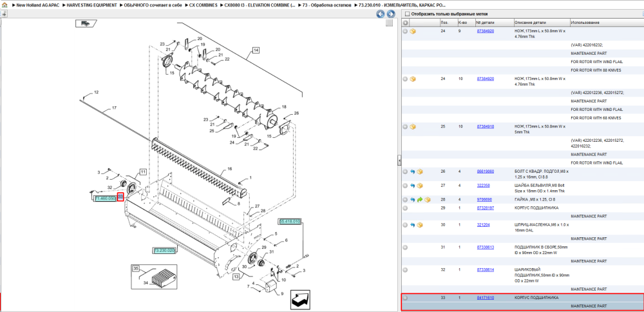Collapse the parts list via splitter handle

(399, 161)
